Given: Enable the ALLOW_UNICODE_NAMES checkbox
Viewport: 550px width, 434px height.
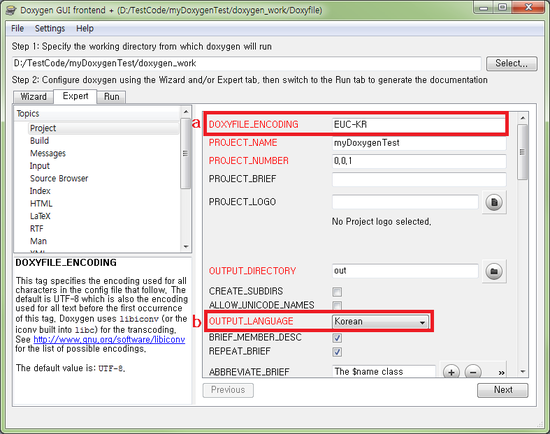Looking at the screenshot, I should [x=337, y=305].
